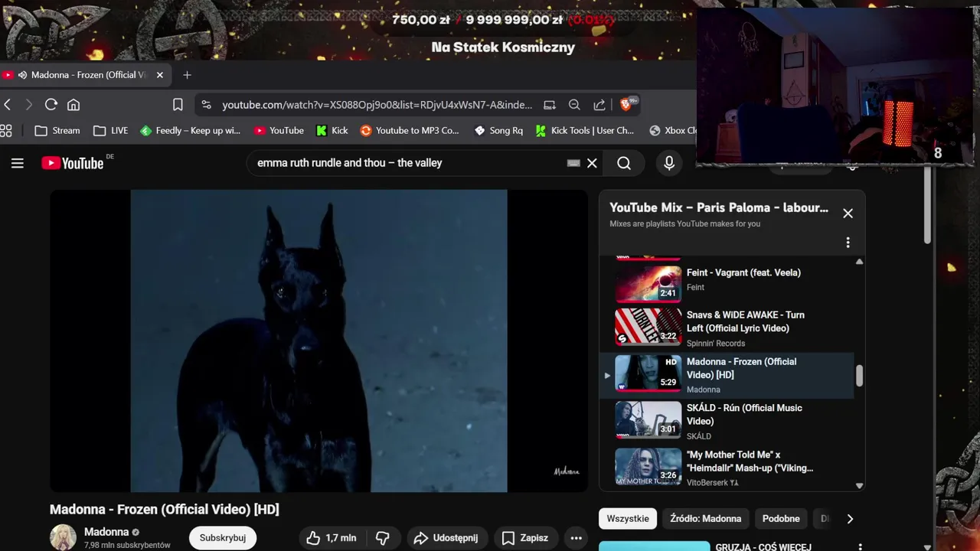This screenshot has height=551, width=980.
Task: Open Madonna channel avatar
Action: click(x=63, y=538)
